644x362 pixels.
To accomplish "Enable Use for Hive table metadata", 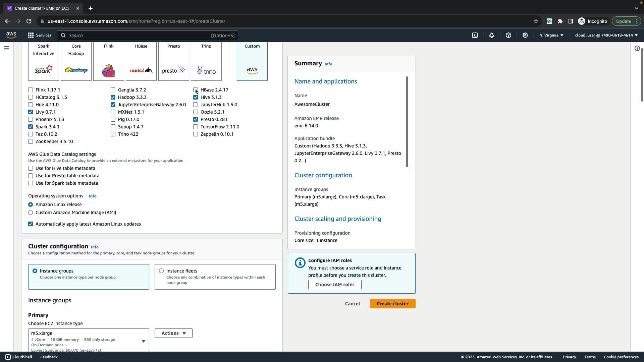I will 31,168.
